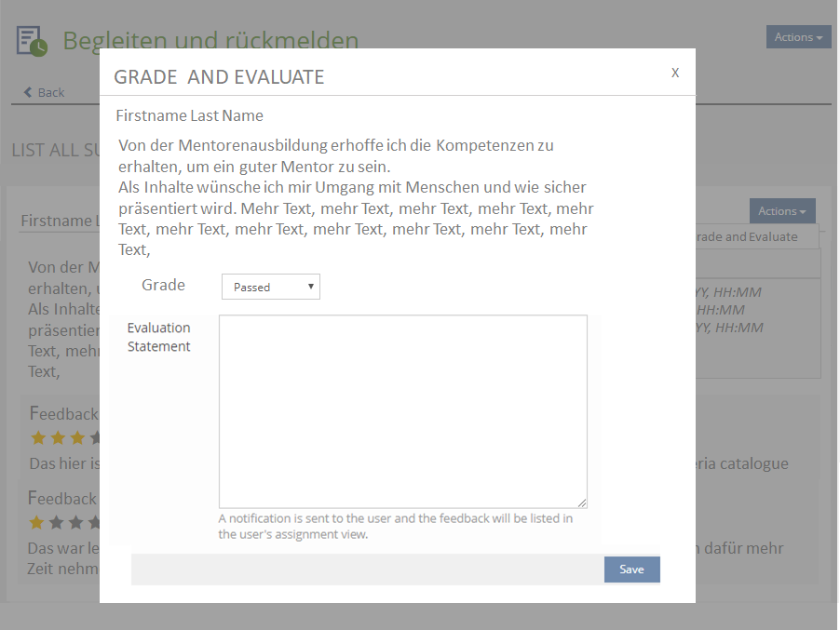
Task: Click first gold star in upper Feedback rating
Action: (38, 437)
